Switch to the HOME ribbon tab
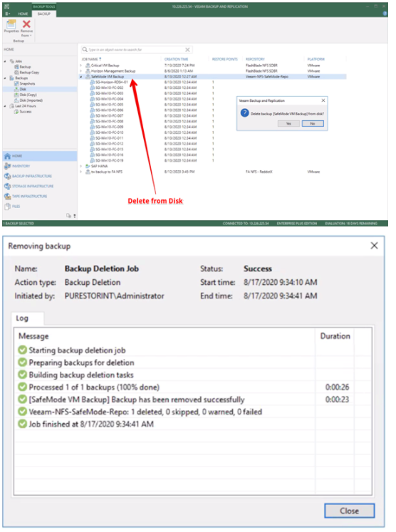Screen dimensions: 396x532 (23, 14)
